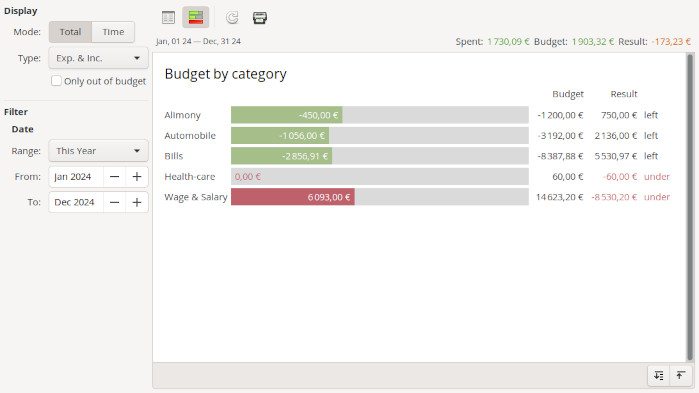Open the Type dropdown showing Exp. & Inc.

[99, 58]
